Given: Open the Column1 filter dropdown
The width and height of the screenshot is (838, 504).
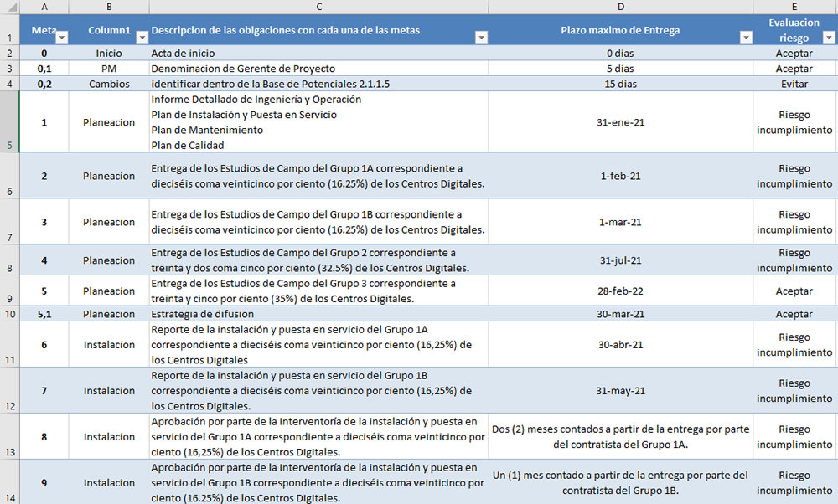Looking at the screenshot, I should 142,38.
